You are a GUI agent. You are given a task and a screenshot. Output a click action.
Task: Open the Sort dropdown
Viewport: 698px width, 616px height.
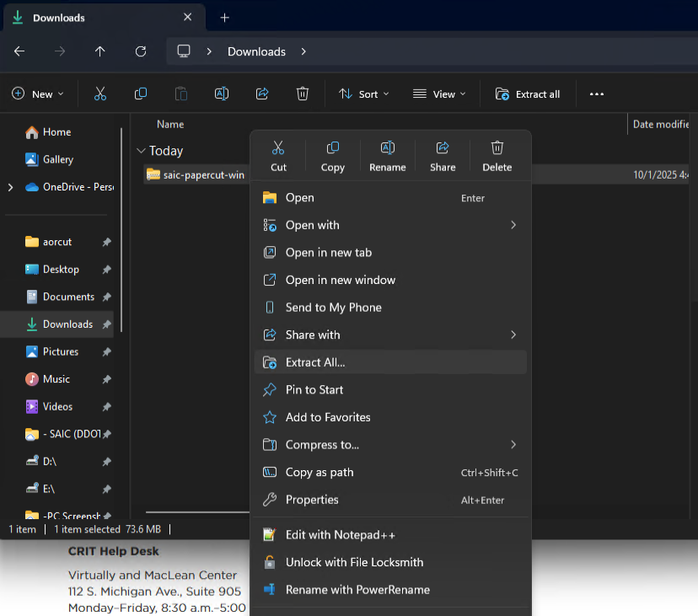(x=363, y=94)
